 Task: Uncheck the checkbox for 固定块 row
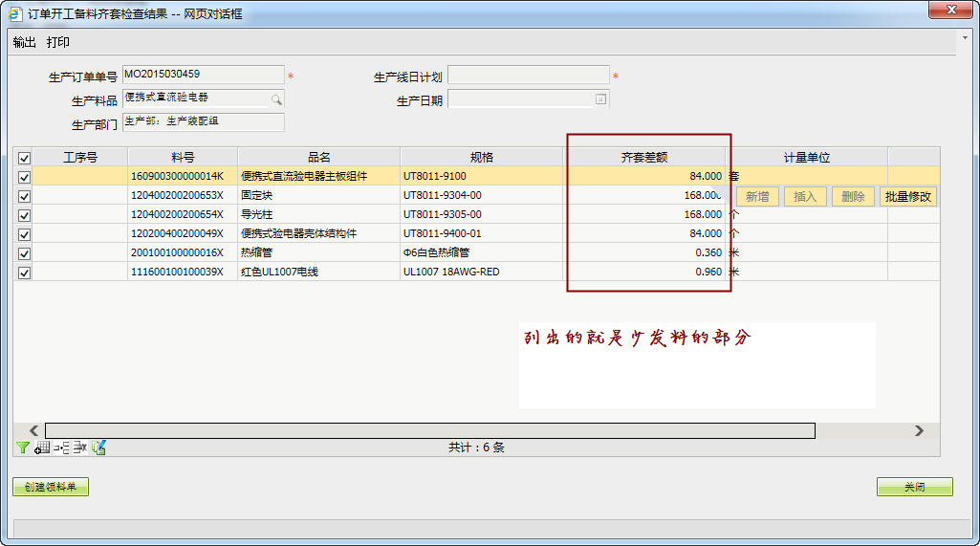tap(24, 196)
